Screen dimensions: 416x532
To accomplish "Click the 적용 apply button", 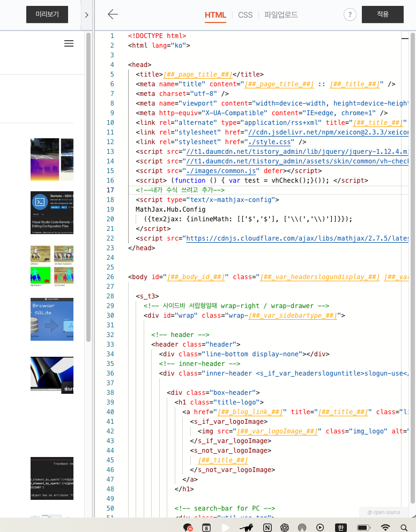I will coord(382,14).
